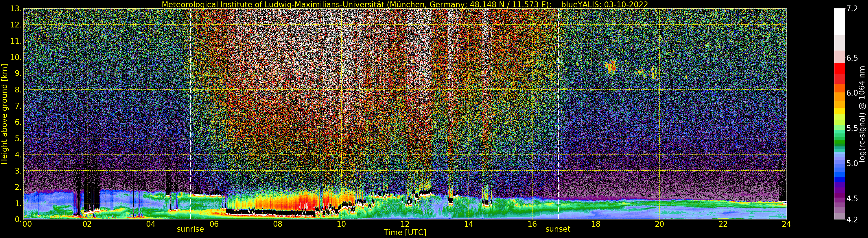This screenshot has height=238, width=868.
Task: Click the time axis tick '16'
Action: point(532,224)
